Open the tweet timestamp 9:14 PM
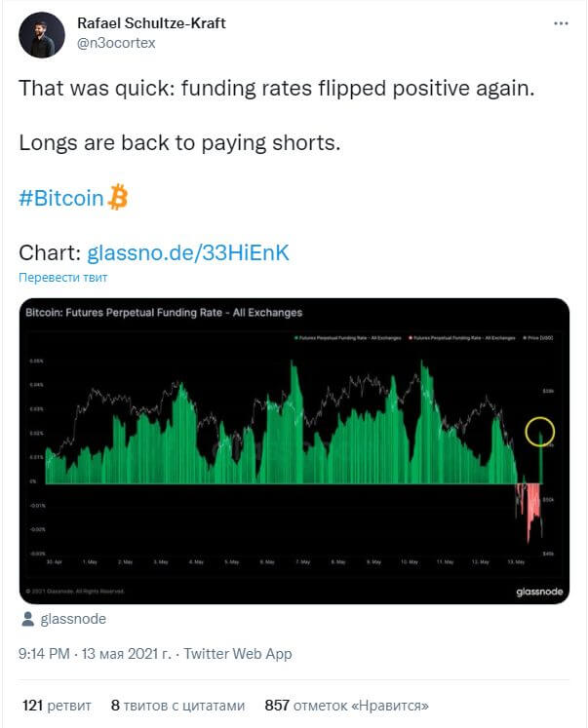 pyautogui.click(x=44, y=654)
